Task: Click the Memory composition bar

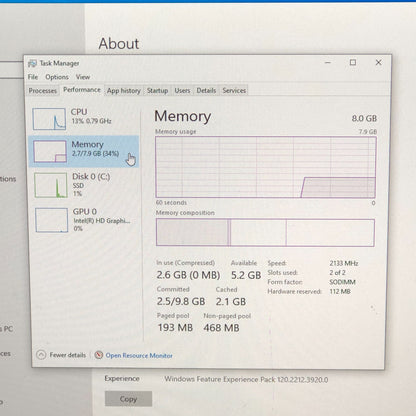Action: 265,233
